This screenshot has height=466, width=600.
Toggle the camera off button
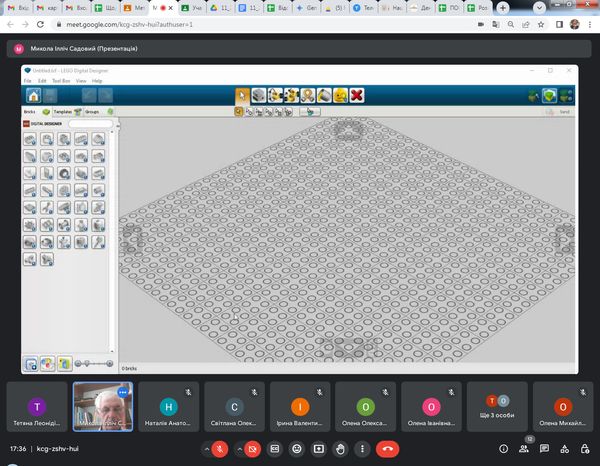252,449
